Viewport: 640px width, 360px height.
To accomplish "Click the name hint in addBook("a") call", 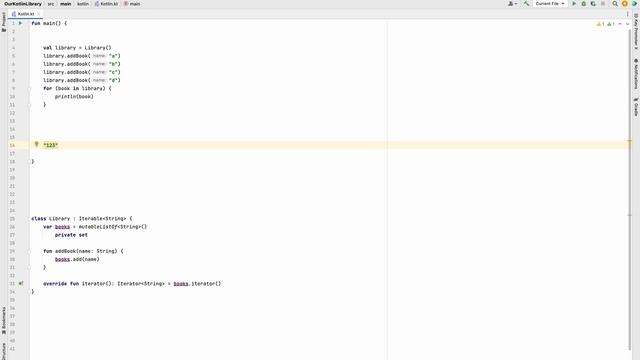I will point(99,56).
